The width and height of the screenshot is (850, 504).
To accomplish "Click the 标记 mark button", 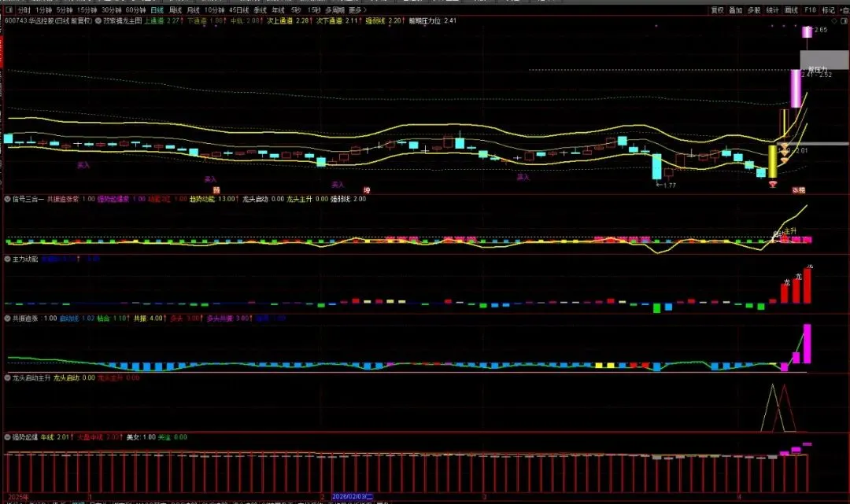I will click(x=828, y=10).
